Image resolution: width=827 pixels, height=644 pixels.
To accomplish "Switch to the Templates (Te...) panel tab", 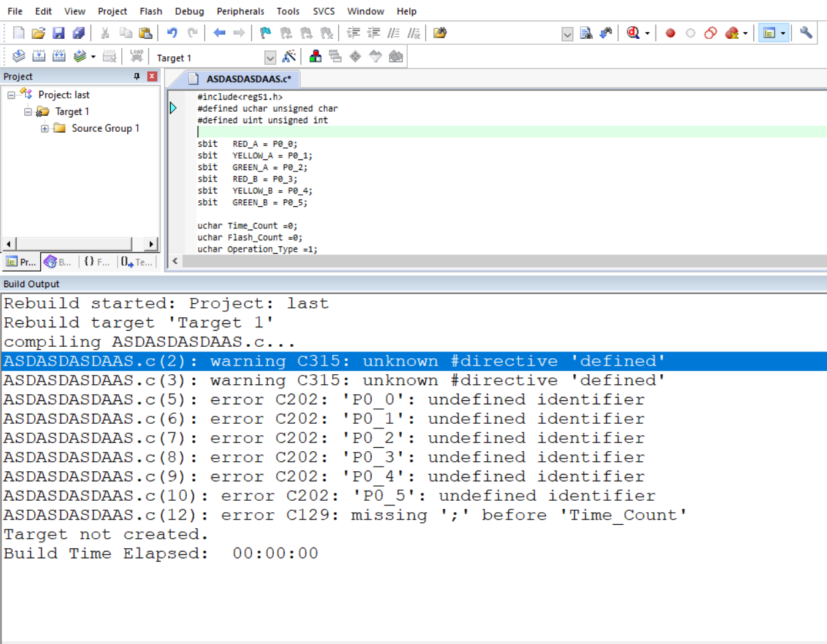I will (137, 262).
